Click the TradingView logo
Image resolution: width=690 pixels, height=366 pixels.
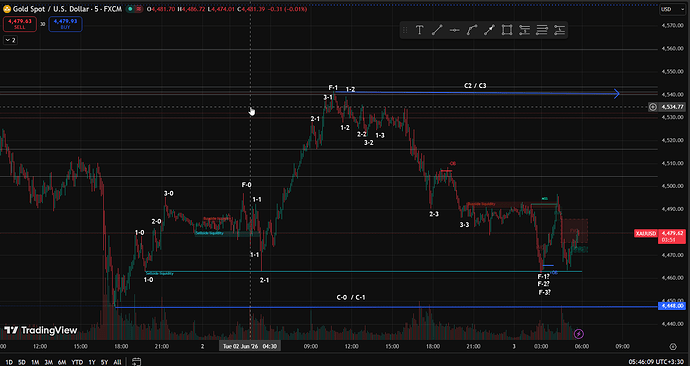pyautogui.click(x=40, y=330)
